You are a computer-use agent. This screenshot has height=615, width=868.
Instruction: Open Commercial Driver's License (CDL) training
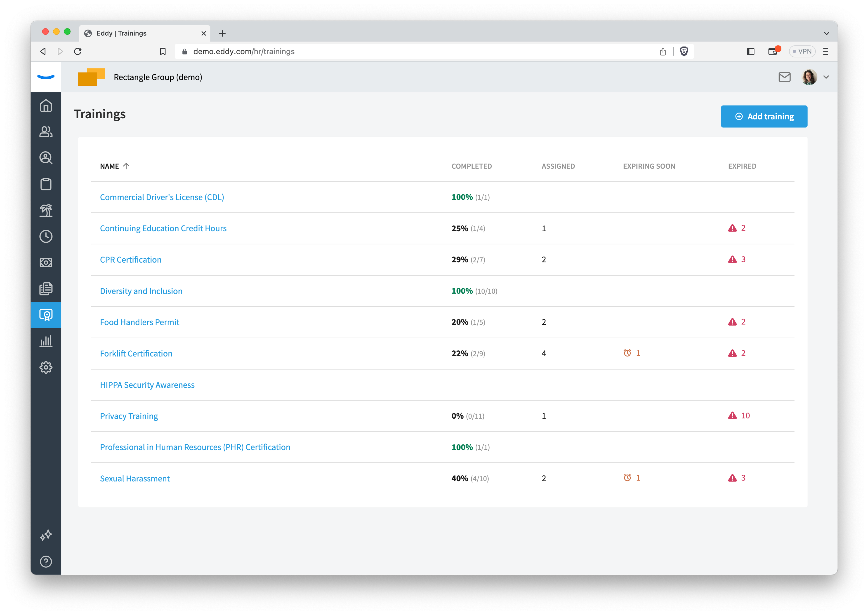click(162, 197)
